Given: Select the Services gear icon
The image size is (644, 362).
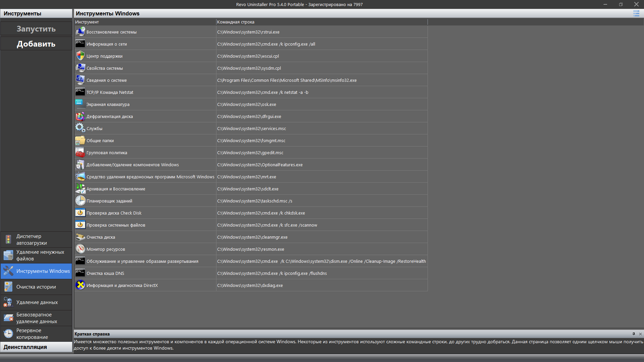Looking at the screenshot, I should [80, 128].
